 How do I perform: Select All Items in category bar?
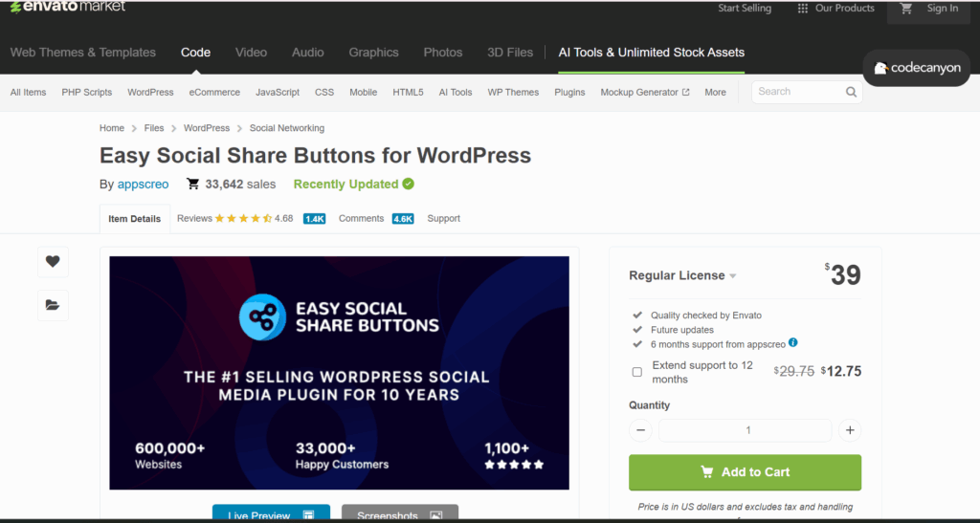(x=28, y=93)
